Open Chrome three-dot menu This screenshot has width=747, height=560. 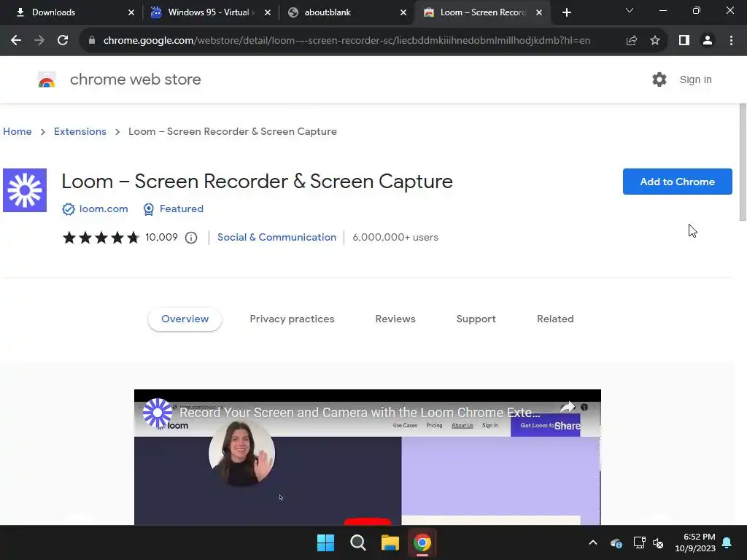click(x=731, y=41)
